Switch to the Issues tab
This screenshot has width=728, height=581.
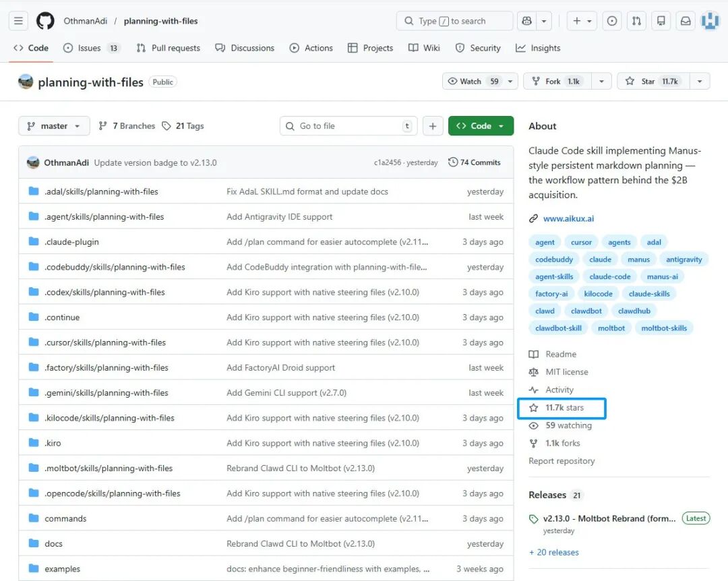(90, 48)
